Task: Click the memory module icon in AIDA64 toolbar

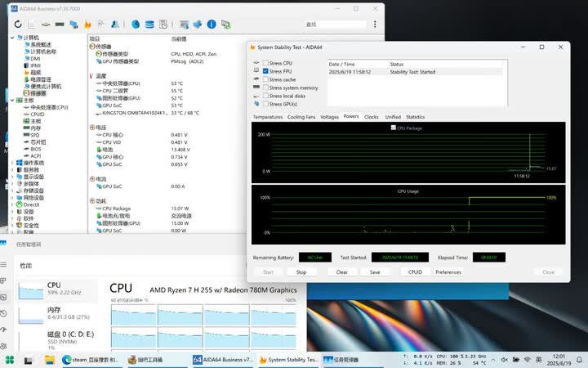Action: pyautogui.click(x=60, y=25)
